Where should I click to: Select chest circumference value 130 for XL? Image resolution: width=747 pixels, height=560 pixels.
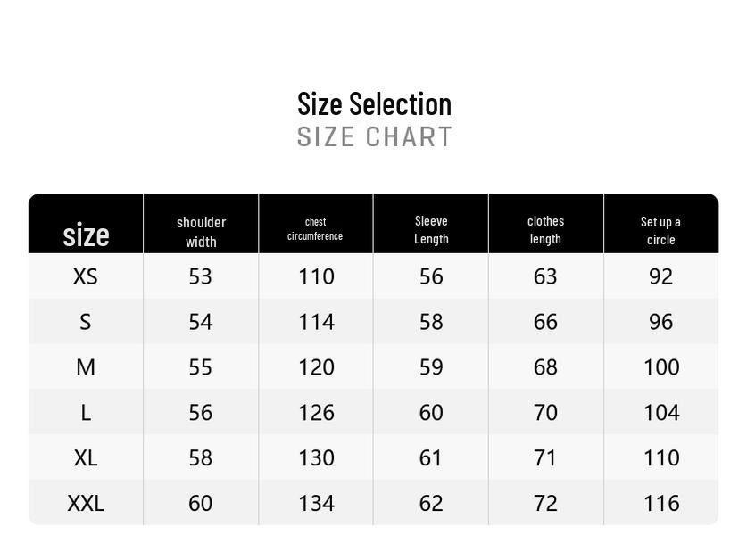tap(316, 457)
